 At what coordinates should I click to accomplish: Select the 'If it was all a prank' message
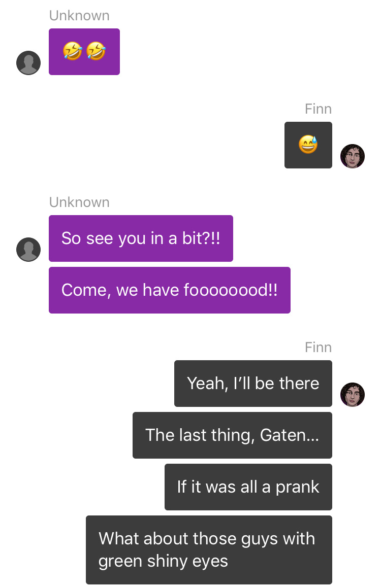(x=248, y=487)
